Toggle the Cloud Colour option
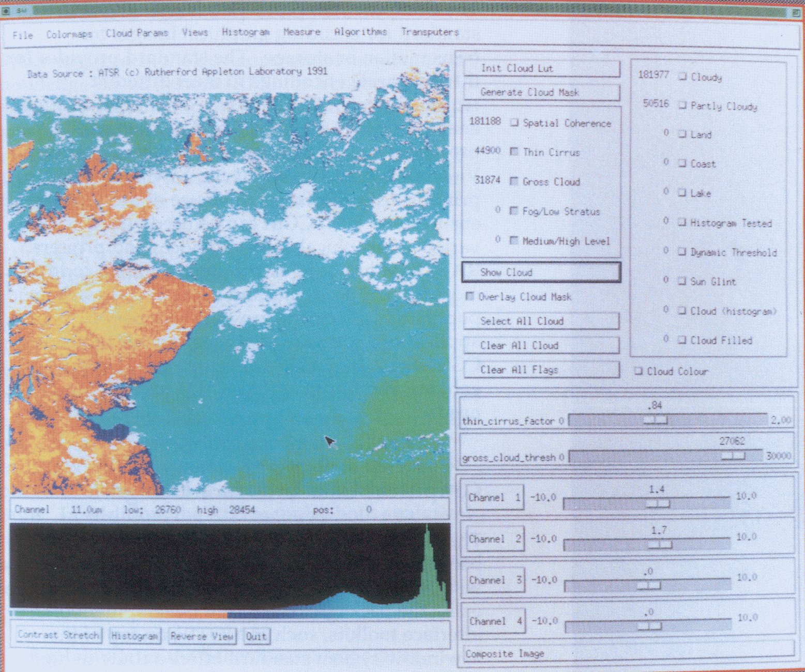Screen dimensions: 805x672 pyautogui.click(x=639, y=371)
